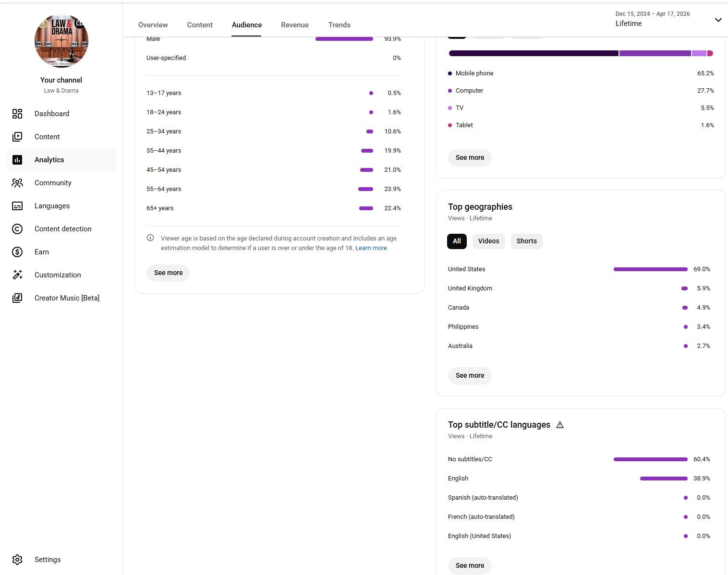Screen dimensions: 728x575
Task: Filter Top geographies by Shorts
Action: pyautogui.click(x=526, y=241)
